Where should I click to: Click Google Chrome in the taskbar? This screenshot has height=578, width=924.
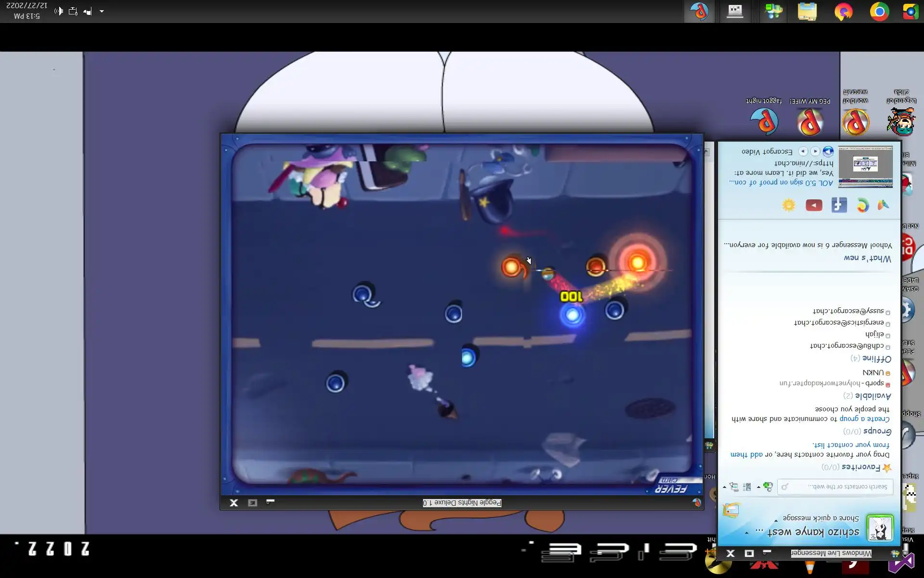point(879,12)
